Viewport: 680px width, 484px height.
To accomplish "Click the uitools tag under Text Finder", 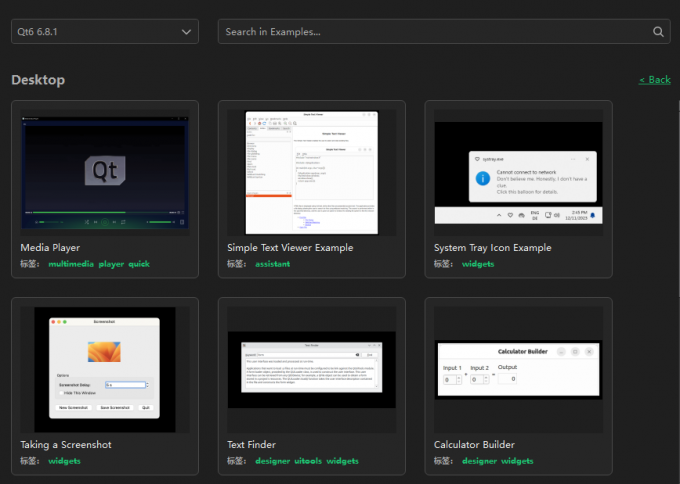I will 307,461.
